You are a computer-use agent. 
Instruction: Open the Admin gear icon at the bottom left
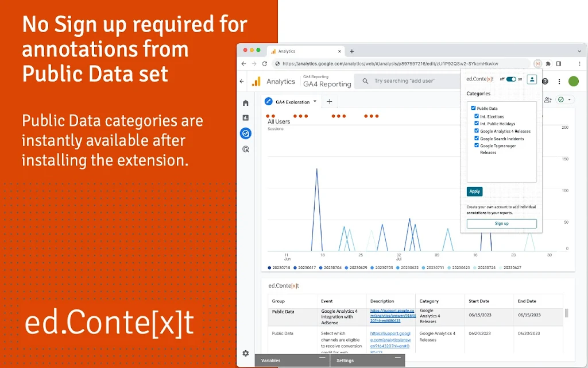coord(246,354)
